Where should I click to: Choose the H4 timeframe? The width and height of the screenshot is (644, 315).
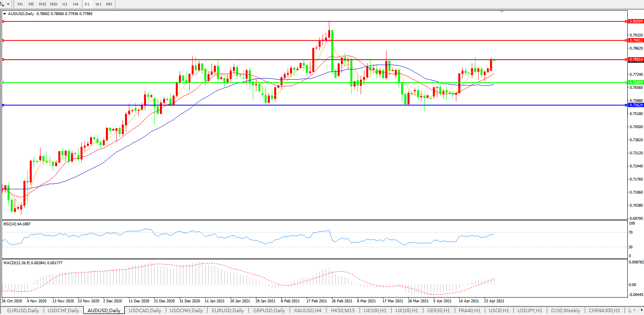pos(75,4)
